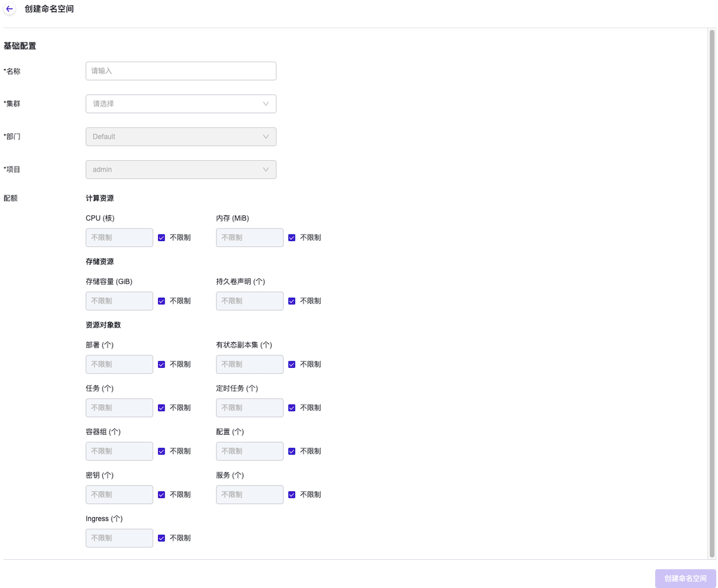Toggle 不限制 for 定时任务
This screenshot has width=718, height=588.
pos(292,408)
